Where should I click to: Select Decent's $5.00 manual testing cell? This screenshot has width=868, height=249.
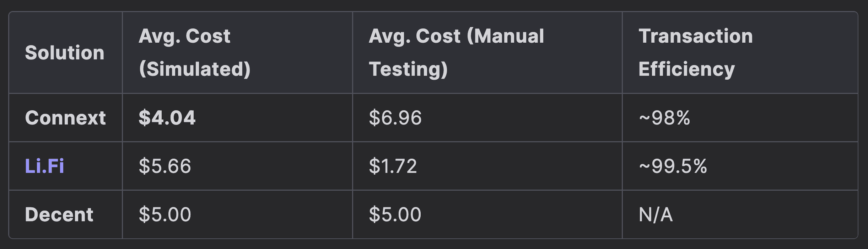tap(395, 214)
